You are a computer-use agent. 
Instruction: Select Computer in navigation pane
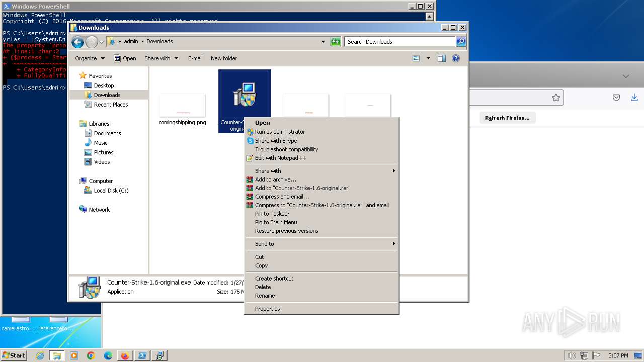[x=101, y=181]
